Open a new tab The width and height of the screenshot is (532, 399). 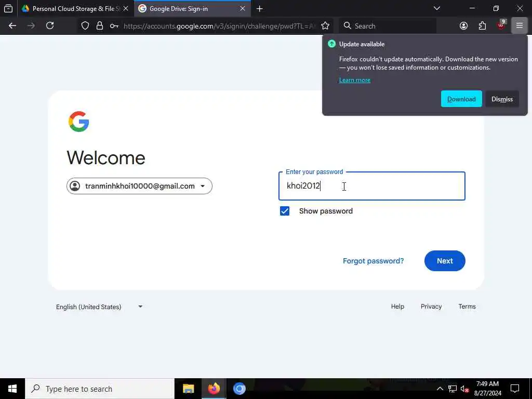(260, 8)
